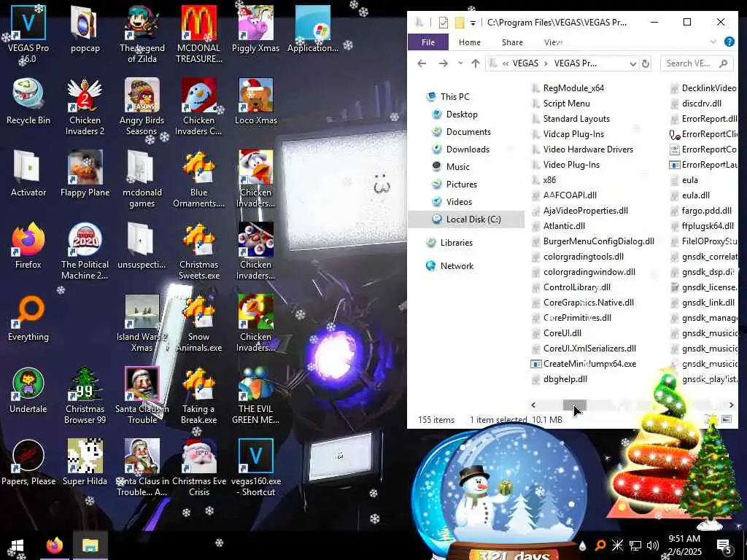Launch the Undertale shortcut
Screen dimensions: 747x560
click(28, 391)
